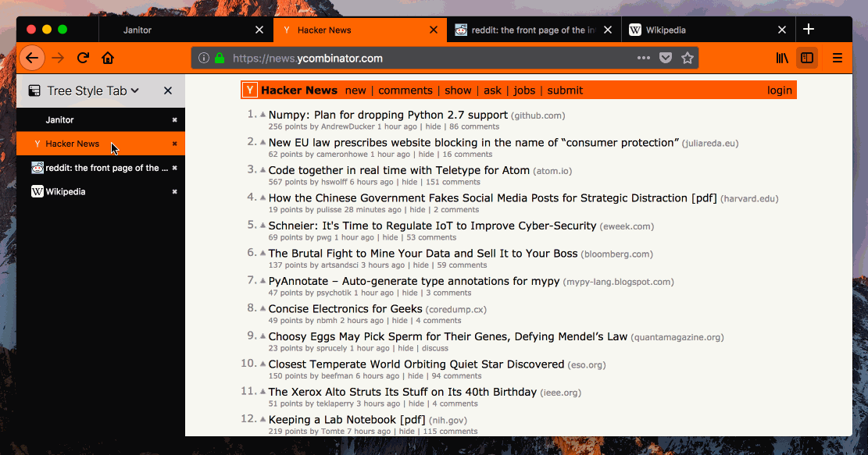Screen dimensions: 868x455
Task: Click the Y Combinator logo
Action: 250,90
